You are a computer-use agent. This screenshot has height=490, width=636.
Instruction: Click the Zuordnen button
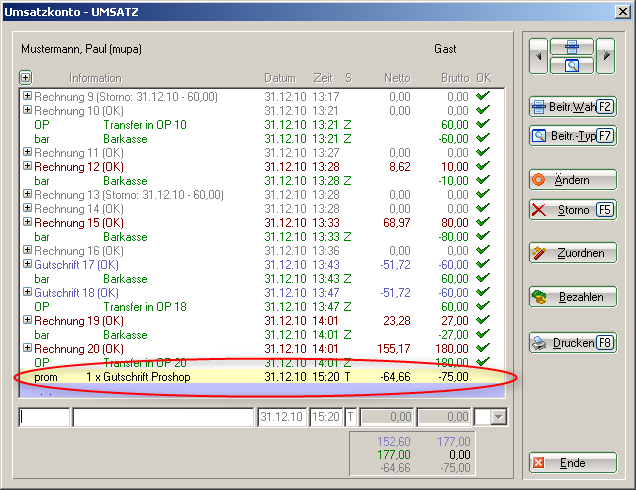click(x=572, y=253)
